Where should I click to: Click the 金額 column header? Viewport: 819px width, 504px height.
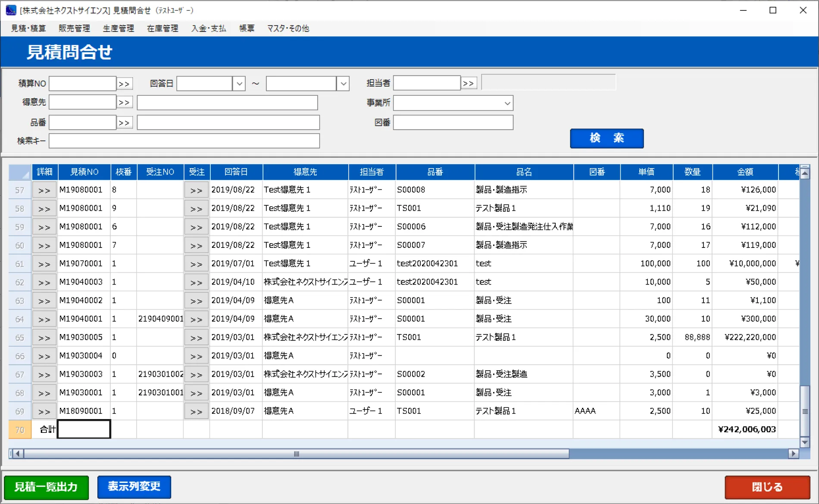[745, 172]
